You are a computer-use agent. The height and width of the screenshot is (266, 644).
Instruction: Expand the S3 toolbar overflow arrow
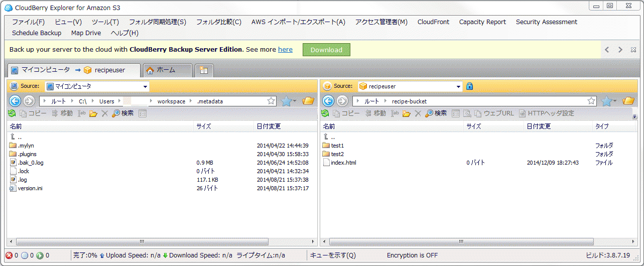[x=634, y=116]
